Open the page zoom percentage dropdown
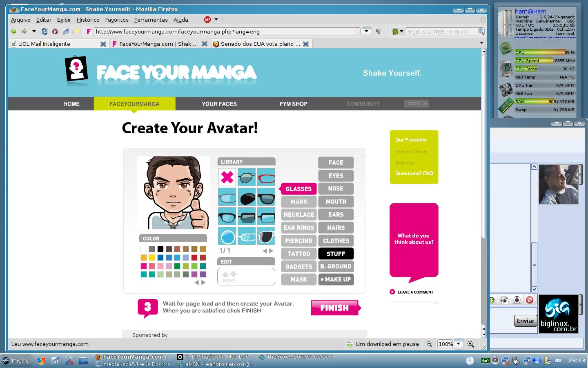Screen dimensions: 588x368 pyautogui.click(x=458, y=344)
